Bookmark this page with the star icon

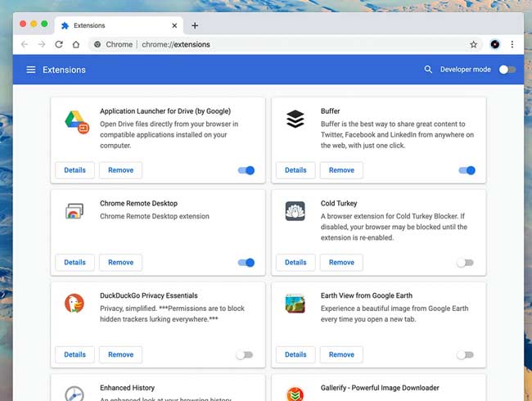[x=473, y=44]
